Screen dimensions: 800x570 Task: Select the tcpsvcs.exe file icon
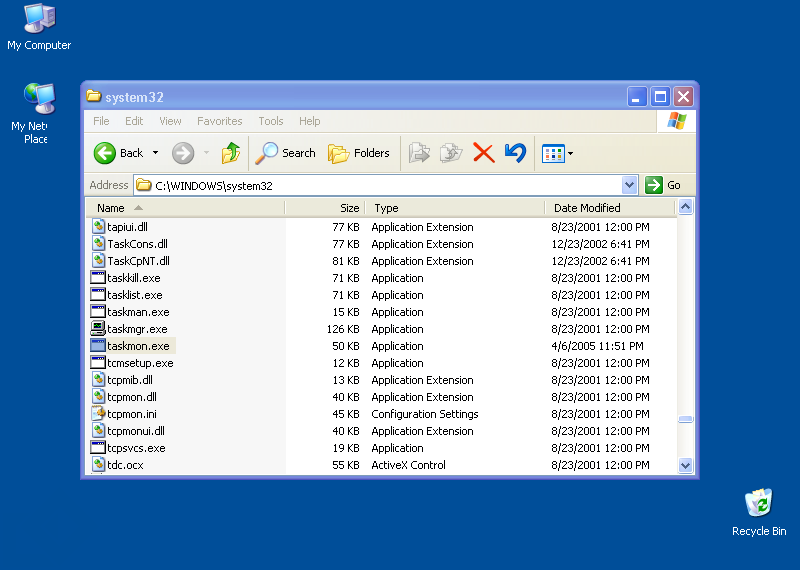[98, 448]
